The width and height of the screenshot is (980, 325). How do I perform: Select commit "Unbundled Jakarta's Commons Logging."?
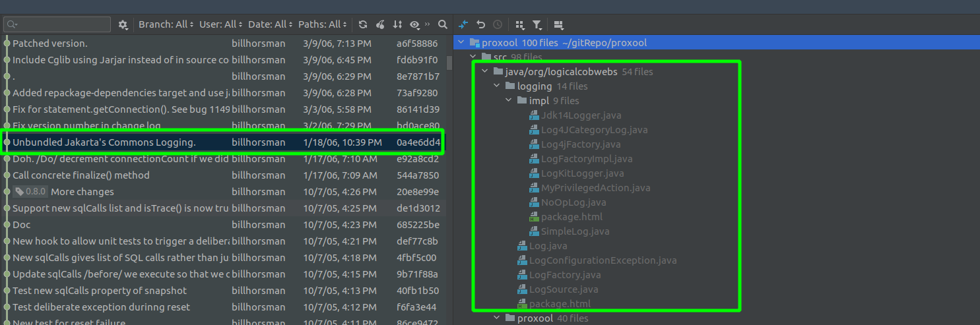104,142
